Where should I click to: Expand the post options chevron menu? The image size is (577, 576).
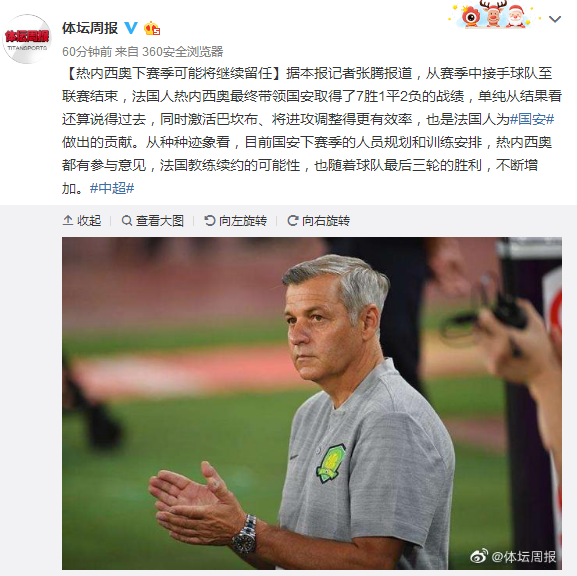[x=555, y=19]
